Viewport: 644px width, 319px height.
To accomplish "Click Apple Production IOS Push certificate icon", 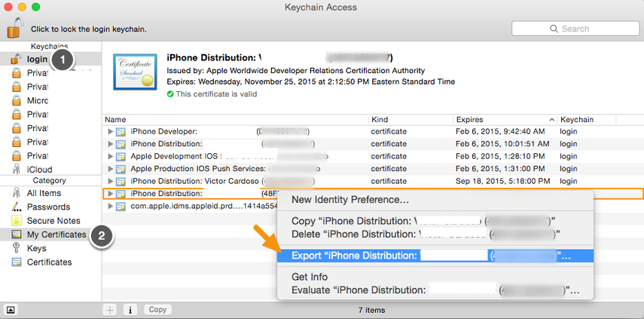I will point(121,168).
